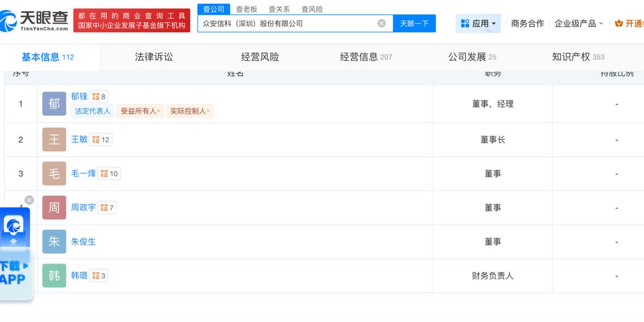Screen dimensions: 644x322
Task: Click the 天眼一下 search button
Action: pyautogui.click(x=414, y=23)
